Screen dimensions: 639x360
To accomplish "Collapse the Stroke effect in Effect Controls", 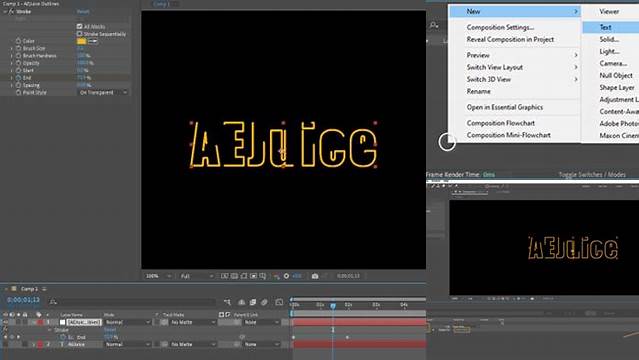I will [x=5, y=12].
